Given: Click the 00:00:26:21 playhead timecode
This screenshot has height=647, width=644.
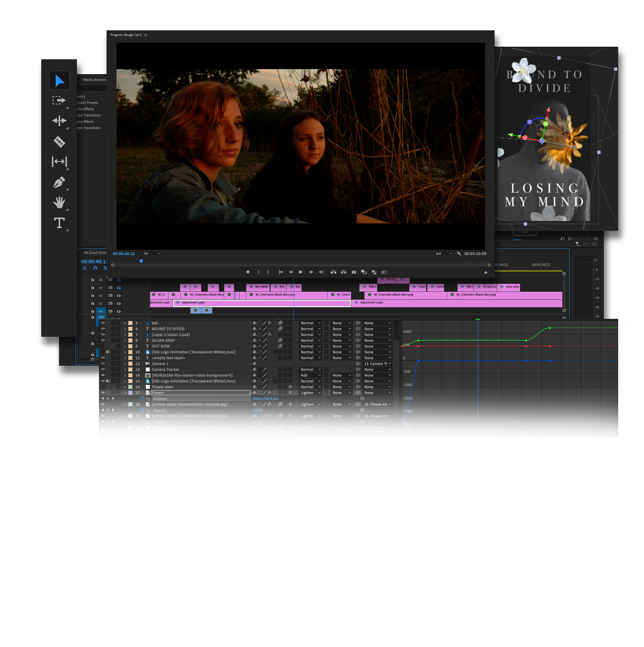Looking at the screenshot, I should [124, 254].
